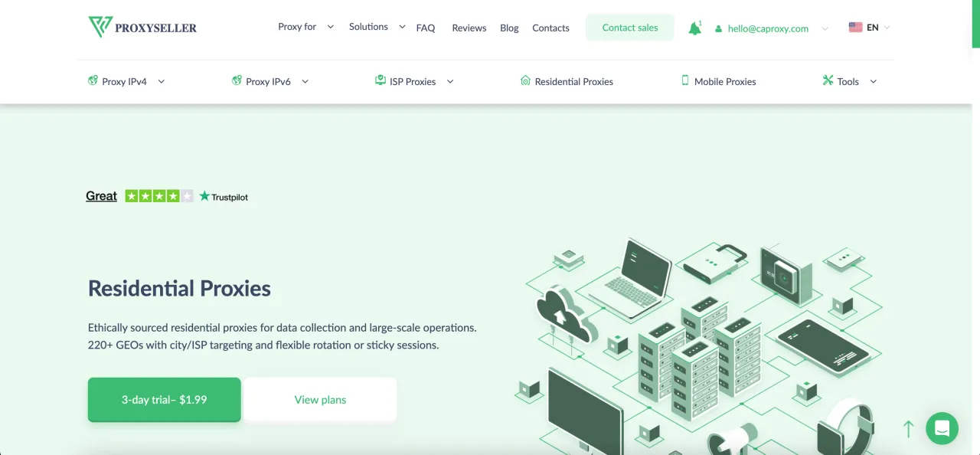Click the View plans button
This screenshot has height=455, width=980.
click(x=320, y=399)
